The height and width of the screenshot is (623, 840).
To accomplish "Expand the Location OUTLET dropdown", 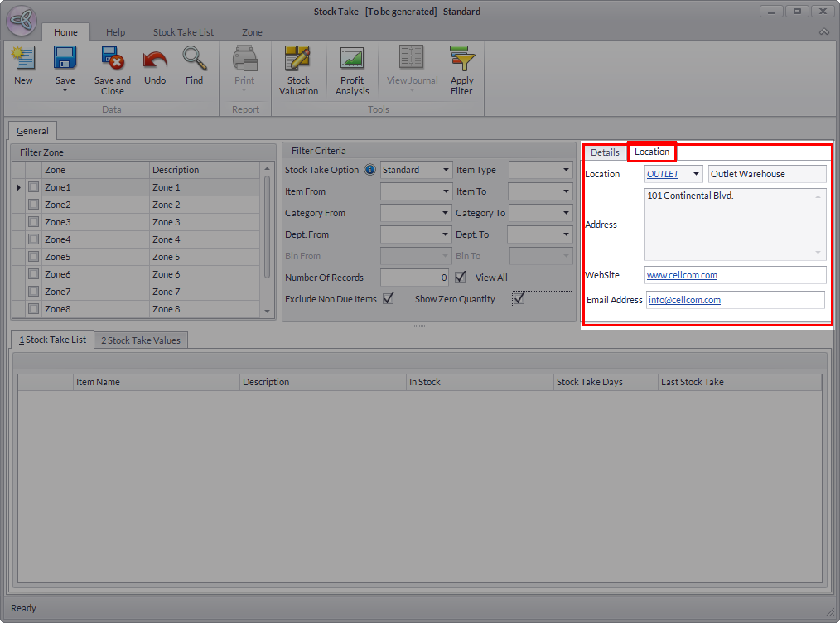I will 696,174.
